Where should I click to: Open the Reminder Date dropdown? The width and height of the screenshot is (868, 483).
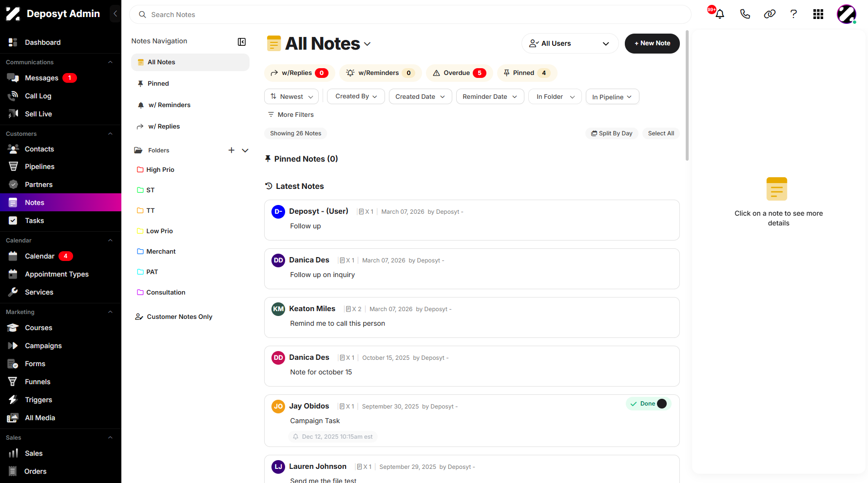[x=490, y=96]
